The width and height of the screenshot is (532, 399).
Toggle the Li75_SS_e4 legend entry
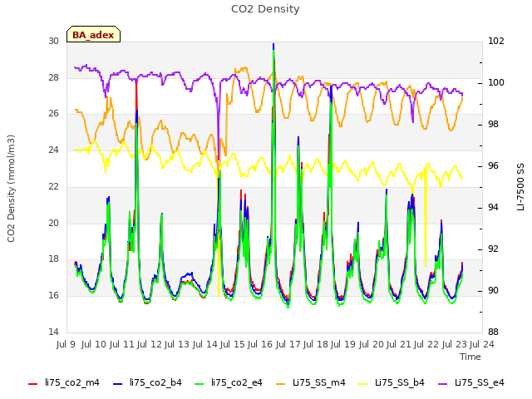(471, 383)
